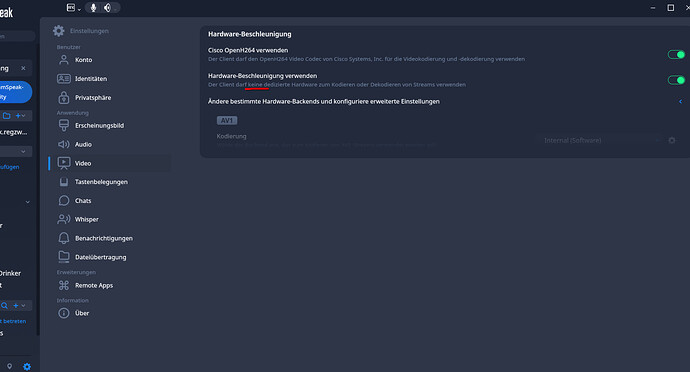690x372 pixels.
Task: Click the folder icon in the left panel
Action: click(x=7, y=116)
